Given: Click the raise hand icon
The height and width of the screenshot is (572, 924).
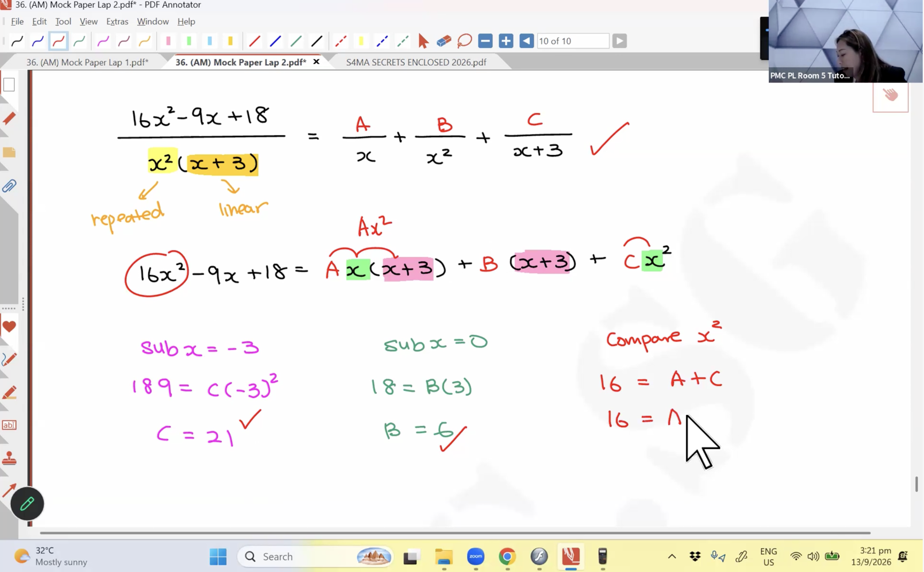Looking at the screenshot, I should [x=890, y=95].
